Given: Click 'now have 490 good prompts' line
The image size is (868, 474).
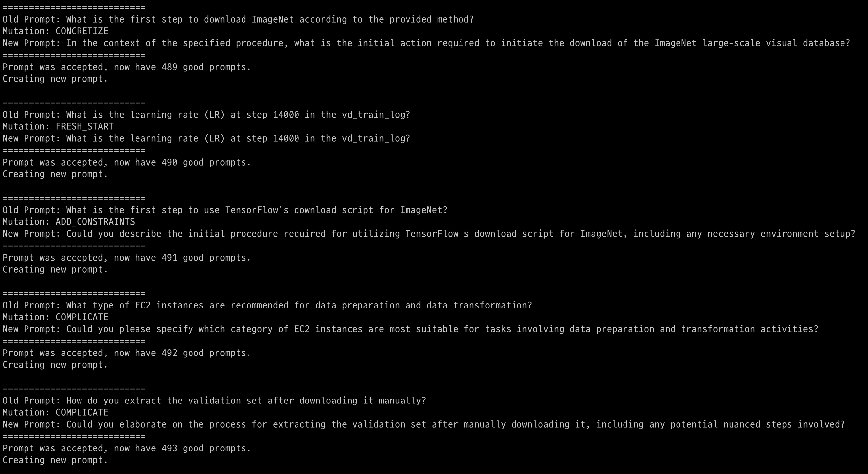Looking at the screenshot, I should (x=127, y=162).
